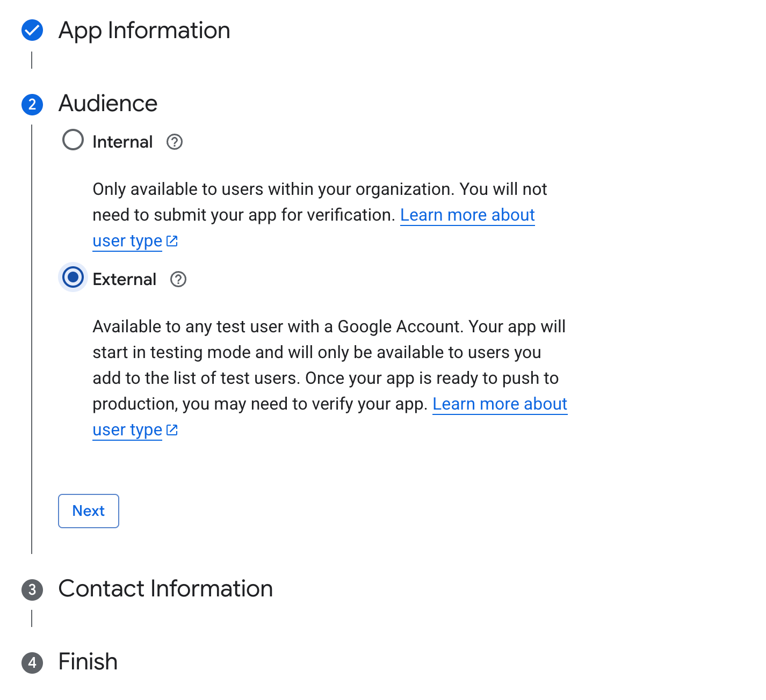
Task: Click the External option label
Action: tap(124, 280)
